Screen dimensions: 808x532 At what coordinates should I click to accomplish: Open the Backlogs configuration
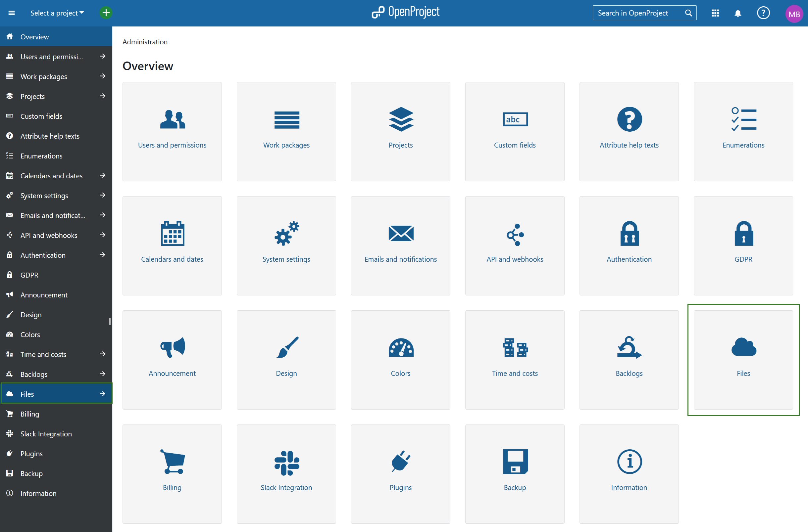pos(628,359)
